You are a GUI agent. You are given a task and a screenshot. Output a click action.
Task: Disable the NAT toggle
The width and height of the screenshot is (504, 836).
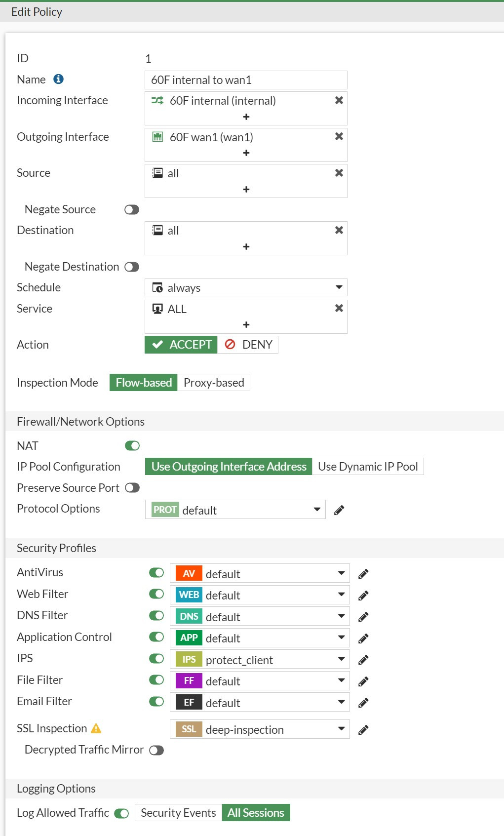tap(132, 446)
